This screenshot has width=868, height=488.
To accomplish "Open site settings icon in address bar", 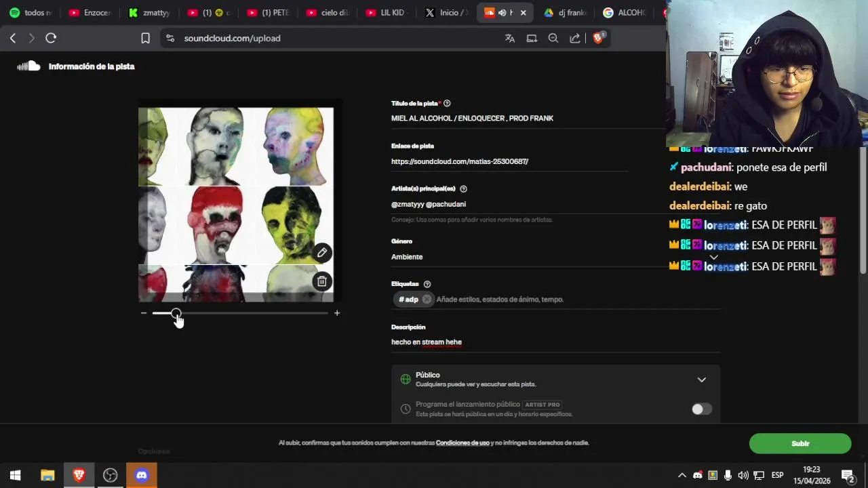I will pos(170,39).
